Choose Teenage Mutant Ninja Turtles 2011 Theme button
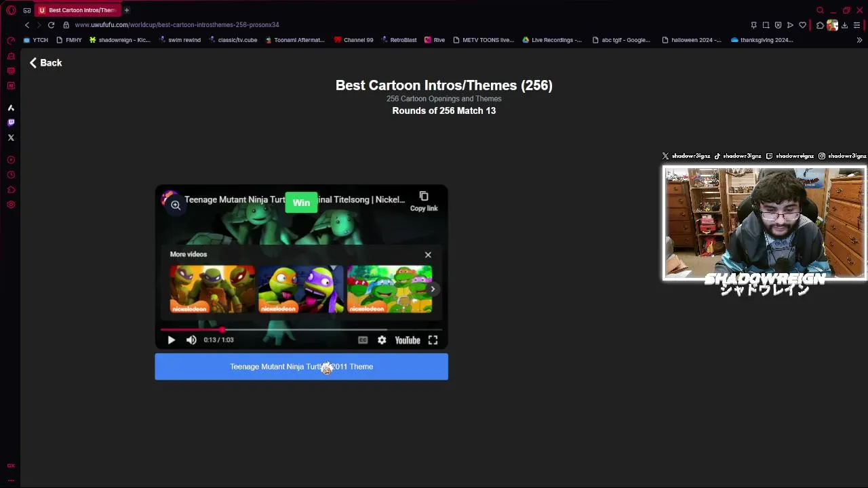 (x=301, y=367)
